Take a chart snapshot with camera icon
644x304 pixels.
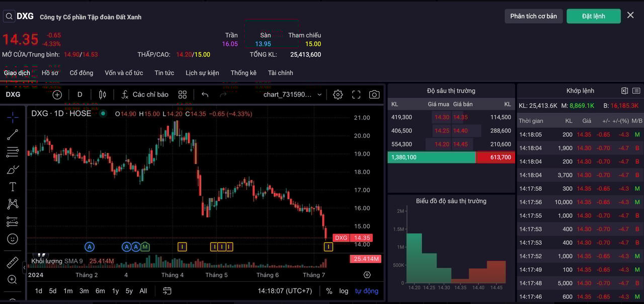pos(374,95)
